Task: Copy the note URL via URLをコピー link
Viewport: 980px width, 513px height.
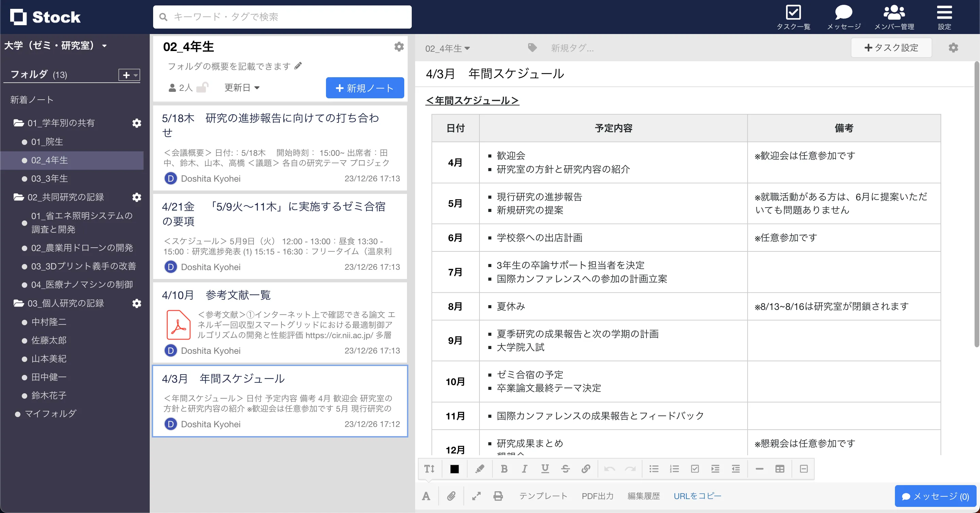Action: [x=697, y=496]
